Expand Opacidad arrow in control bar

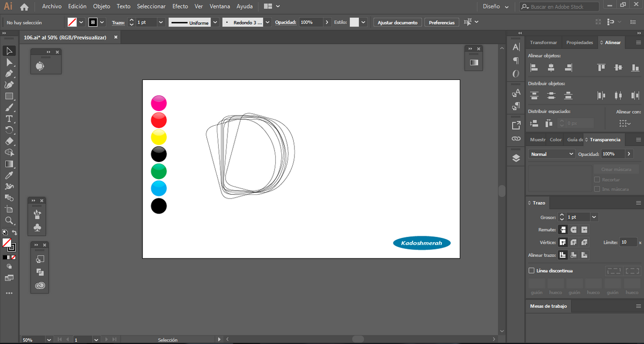[x=327, y=23]
